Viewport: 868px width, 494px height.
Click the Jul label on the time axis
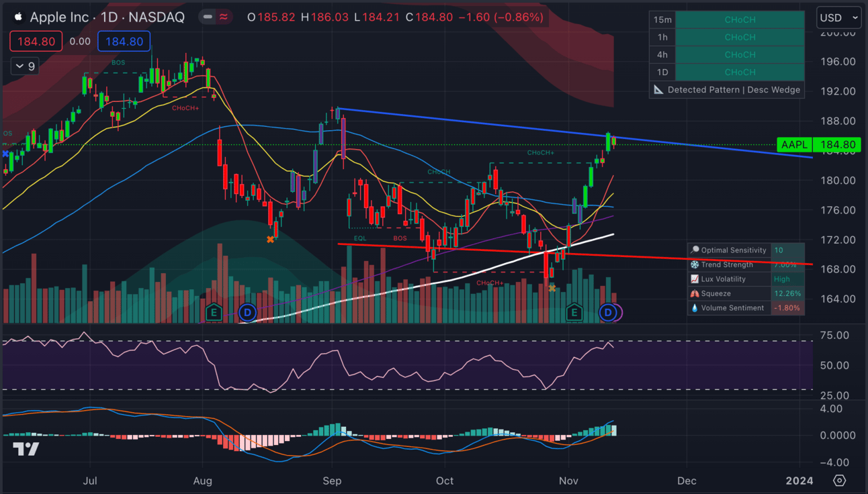pos(90,481)
